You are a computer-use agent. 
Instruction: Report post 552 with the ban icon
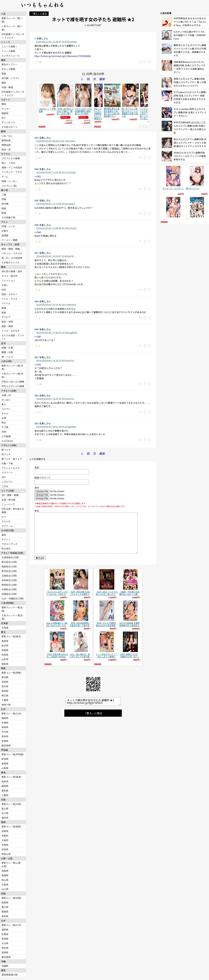coord(149,412)
